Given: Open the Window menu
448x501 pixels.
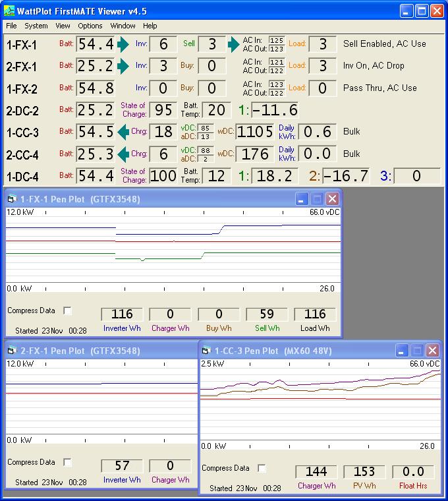Looking at the screenshot, I should pyautogui.click(x=123, y=26).
